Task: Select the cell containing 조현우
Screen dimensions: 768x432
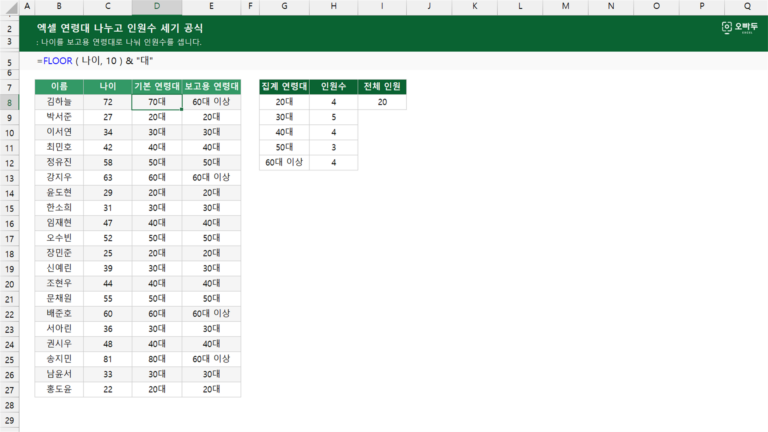Action: point(59,284)
